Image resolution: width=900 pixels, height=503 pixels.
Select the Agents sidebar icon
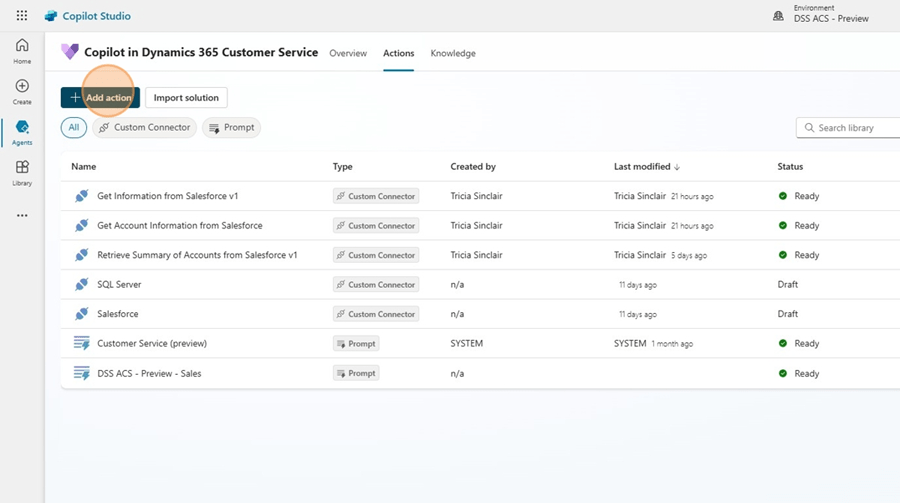point(22,132)
